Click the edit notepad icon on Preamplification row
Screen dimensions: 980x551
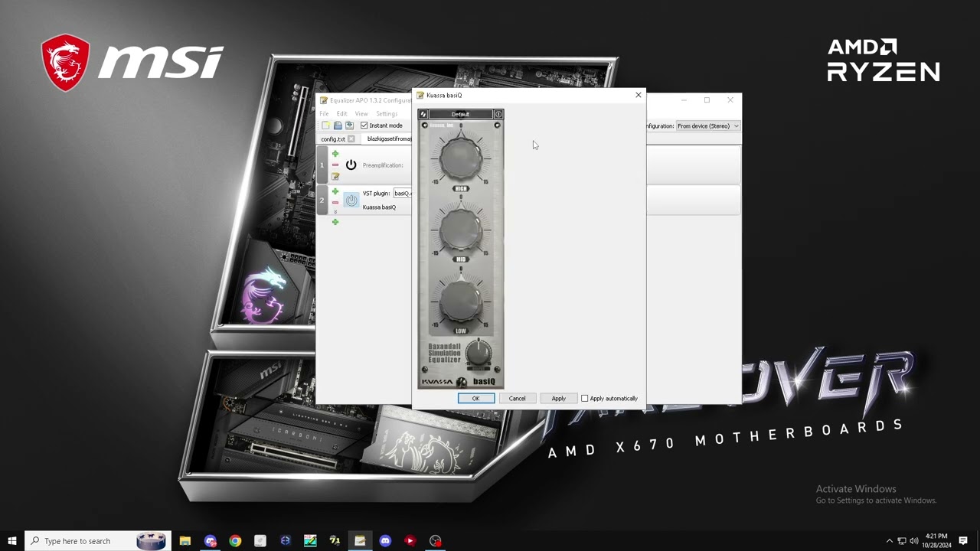click(335, 176)
